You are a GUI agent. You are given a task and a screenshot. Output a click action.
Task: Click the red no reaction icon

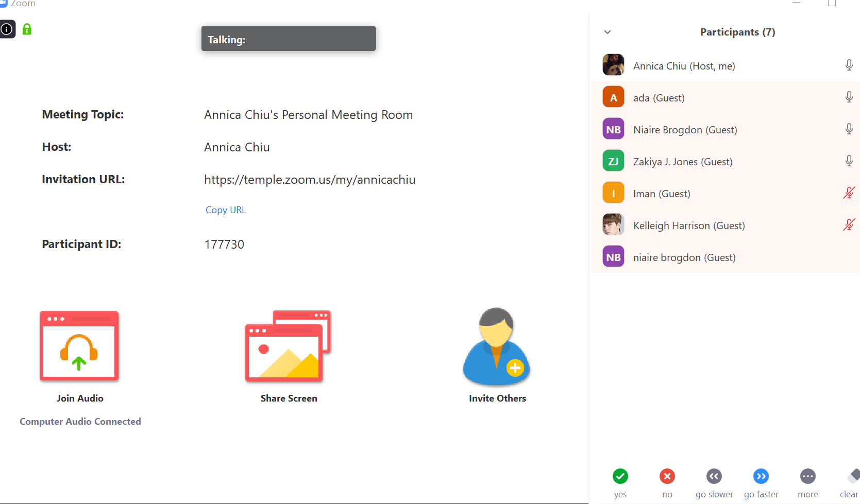click(x=667, y=476)
